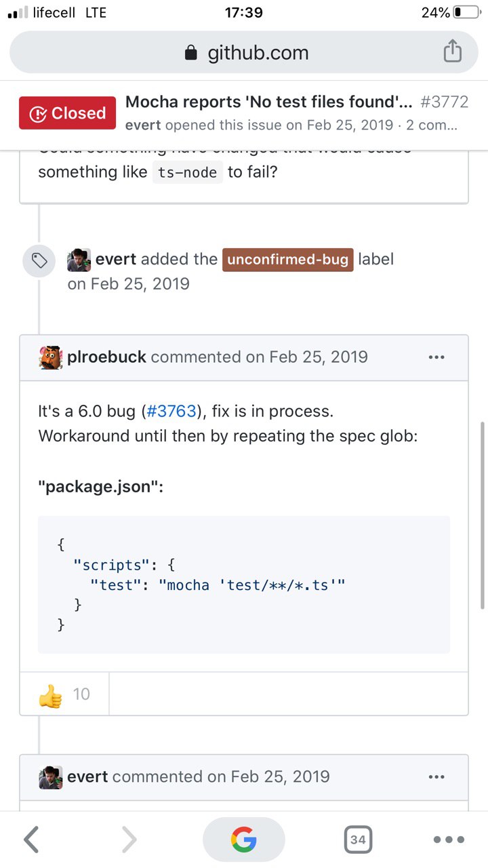Open options menu on plroebuck's comment

pyautogui.click(x=436, y=357)
